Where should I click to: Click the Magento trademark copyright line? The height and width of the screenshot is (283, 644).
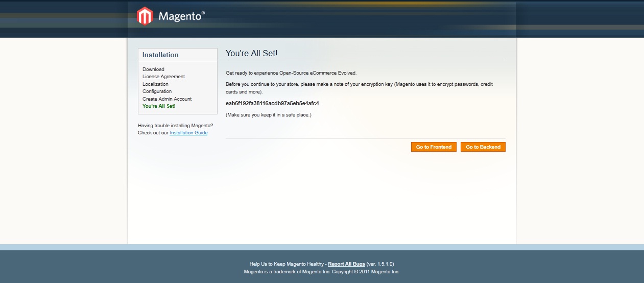click(322, 272)
